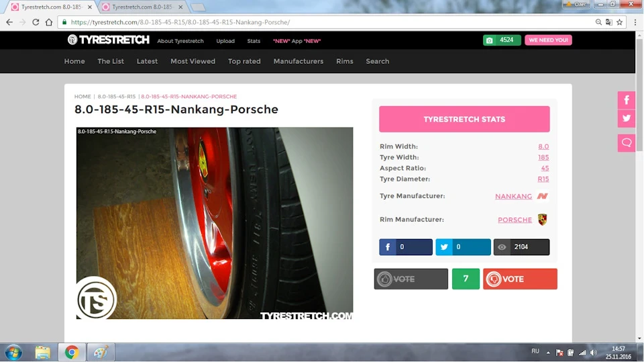Share on Twitter via side floating button
The width and height of the screenshot is (644, 362).
tap(627, 118)
